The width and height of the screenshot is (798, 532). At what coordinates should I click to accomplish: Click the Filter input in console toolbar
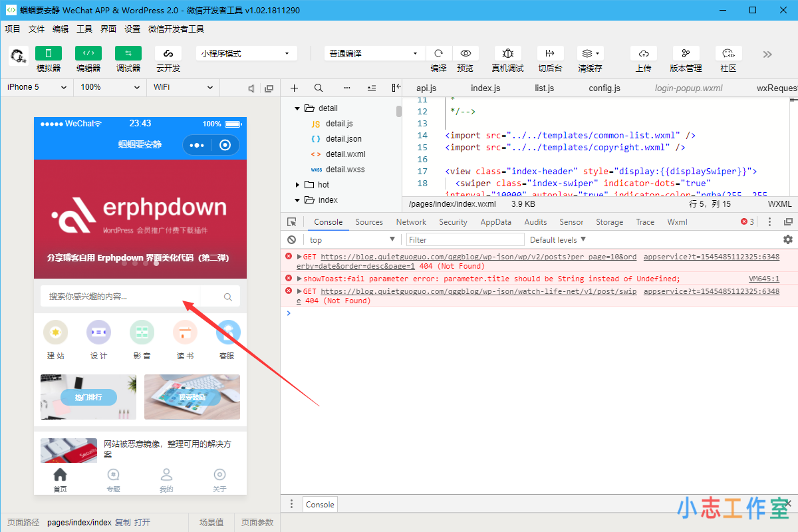click(x=465, y=239)
